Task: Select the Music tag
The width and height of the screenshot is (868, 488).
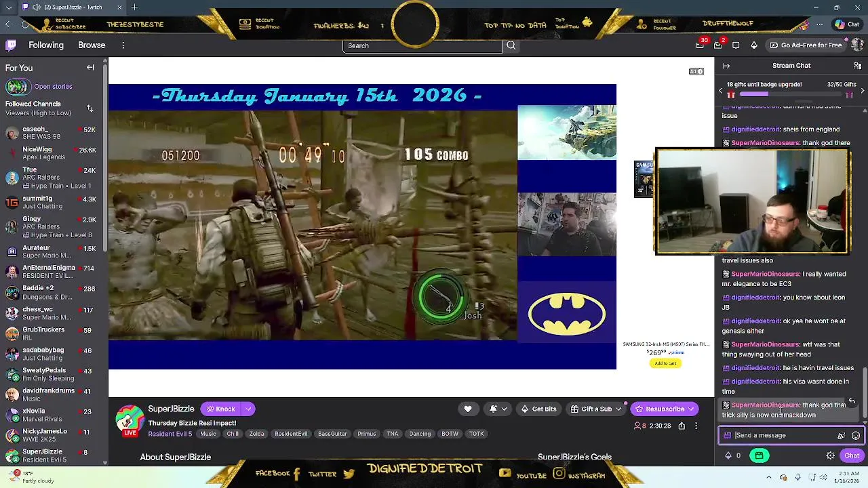Action: [x=208, y=434]
